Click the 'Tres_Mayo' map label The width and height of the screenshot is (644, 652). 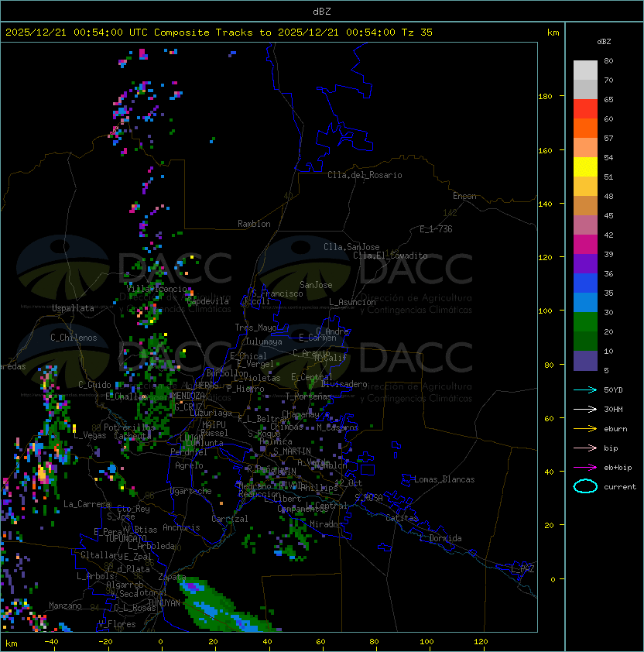point(255,328)
